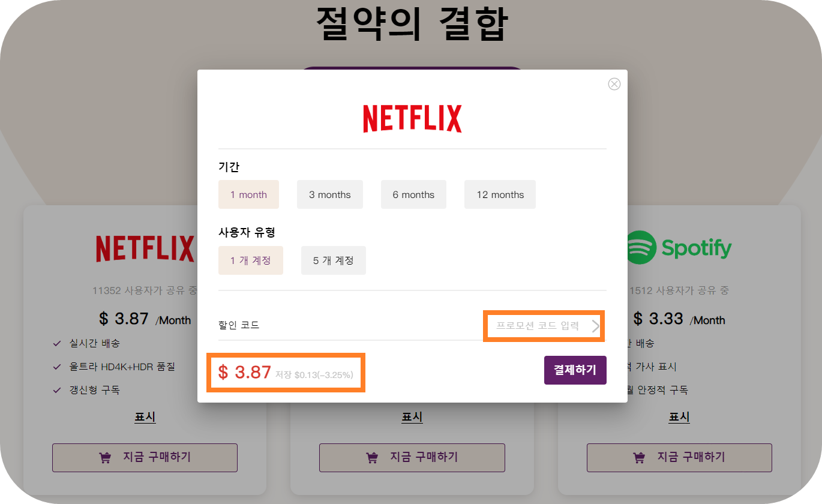This screenshot has height=504, width=822.
Task: Open 표시 link under the Spotify card
Action: [679, 417]
